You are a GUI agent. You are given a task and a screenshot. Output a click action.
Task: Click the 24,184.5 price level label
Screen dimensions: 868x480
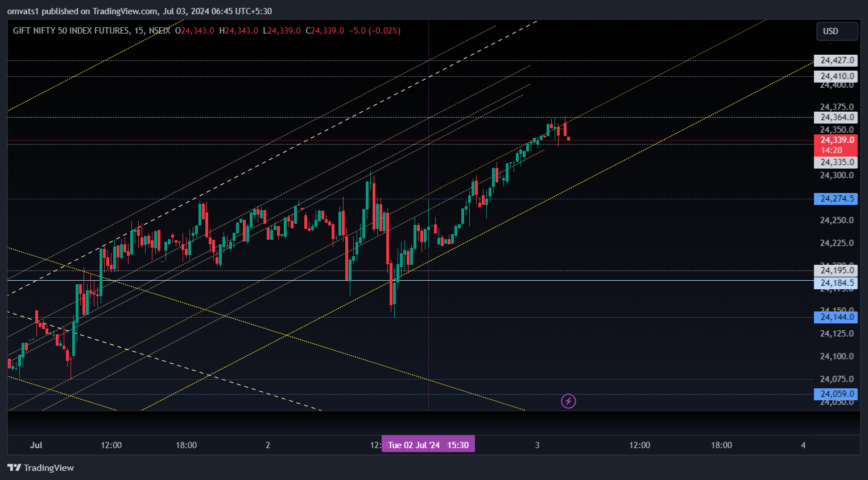(836, 283)
